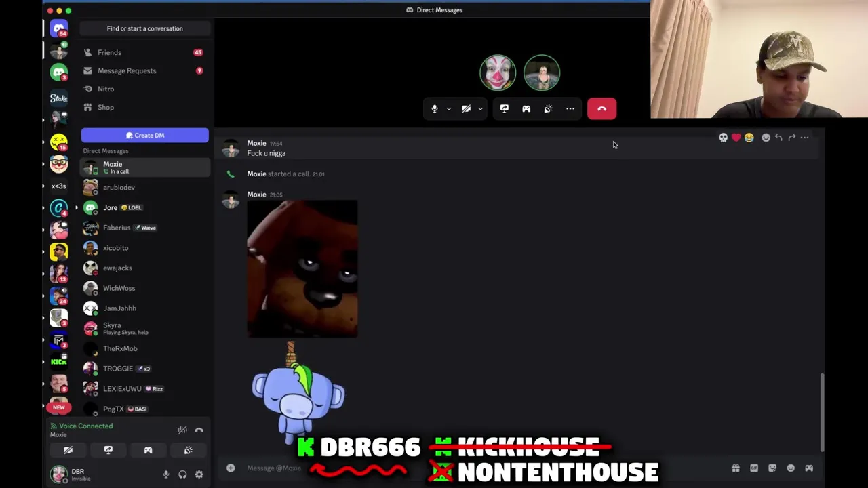Open attachment plus button in message bar

(x=231, y=468)
